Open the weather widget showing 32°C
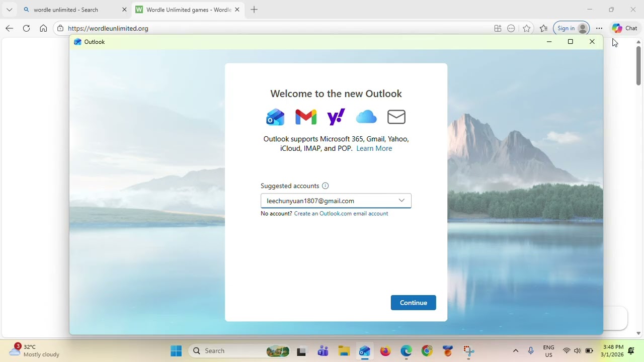 tap(34, 350)
